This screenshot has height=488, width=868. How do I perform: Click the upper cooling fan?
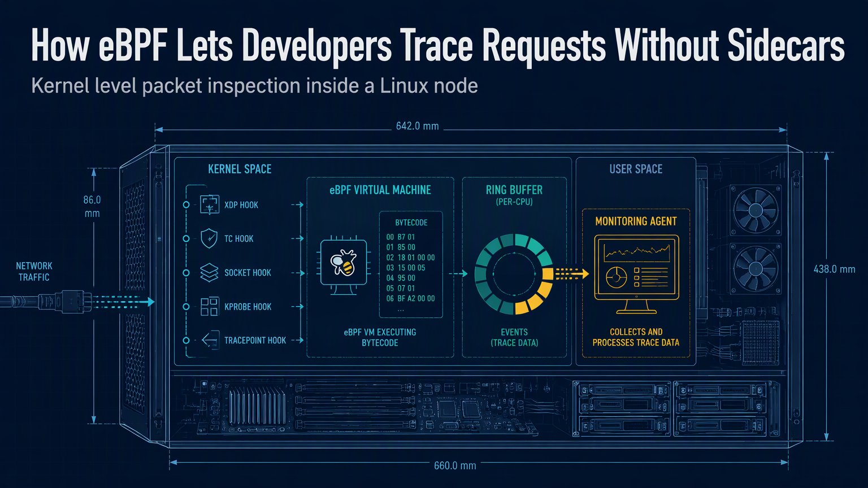pyautogui.click(x=756, y=210)
